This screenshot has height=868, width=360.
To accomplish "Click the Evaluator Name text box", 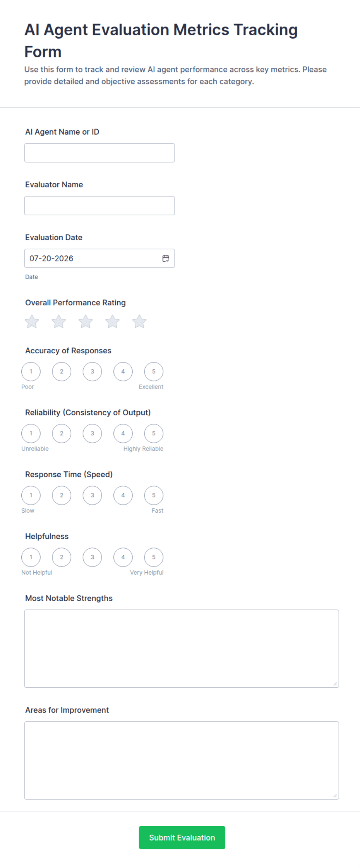I will click(x=99, y=205).
